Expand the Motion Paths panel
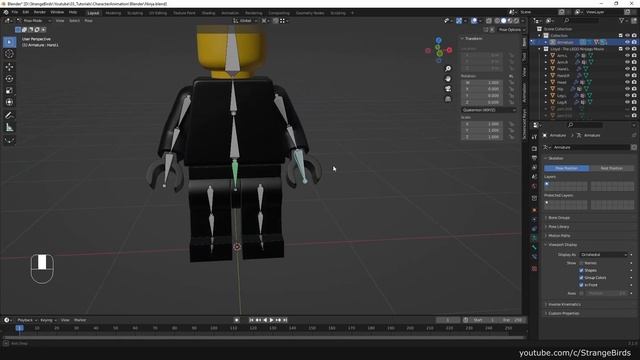640x360 pixels. point(559,236)
